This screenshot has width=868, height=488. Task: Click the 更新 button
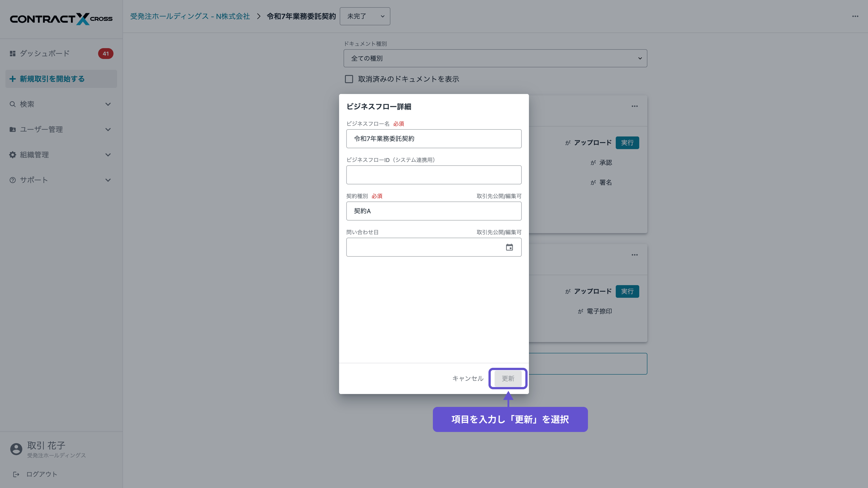click(508, 378)
